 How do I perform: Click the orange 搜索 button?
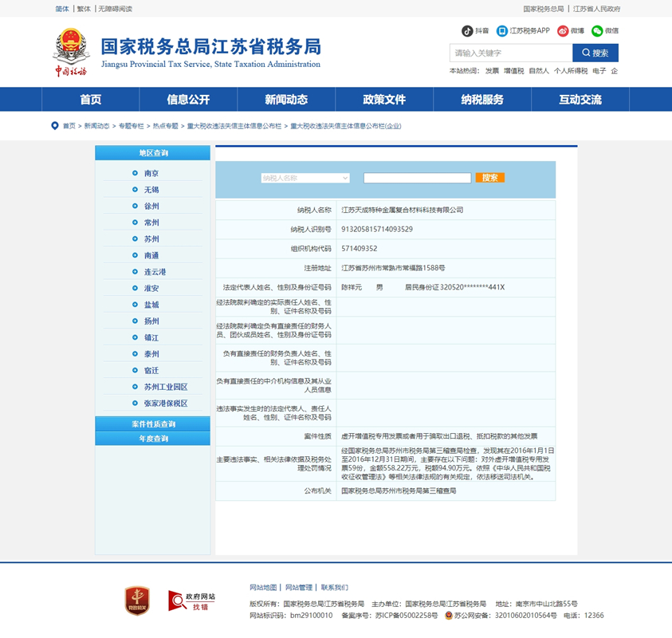click(490, 178)
